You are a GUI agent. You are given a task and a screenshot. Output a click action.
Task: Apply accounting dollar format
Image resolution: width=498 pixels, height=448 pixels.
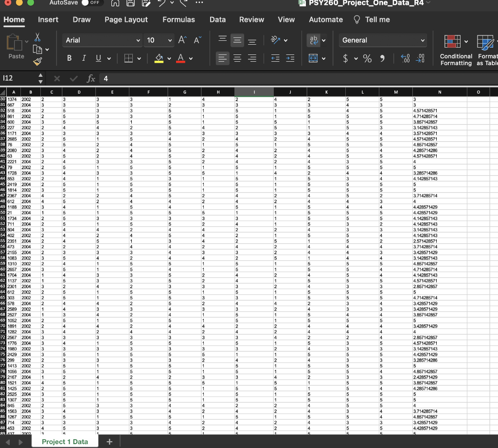point(345,58)
